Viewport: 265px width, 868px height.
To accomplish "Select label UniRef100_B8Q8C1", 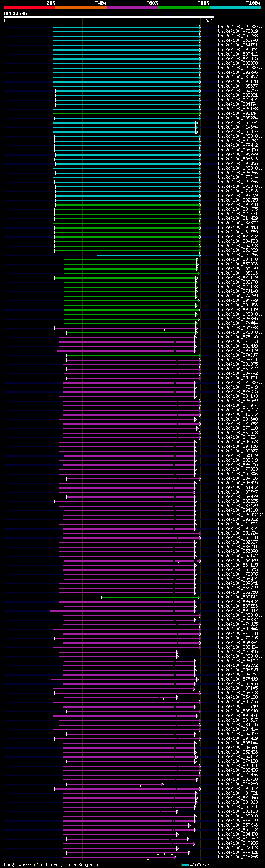I will (238, 95).
